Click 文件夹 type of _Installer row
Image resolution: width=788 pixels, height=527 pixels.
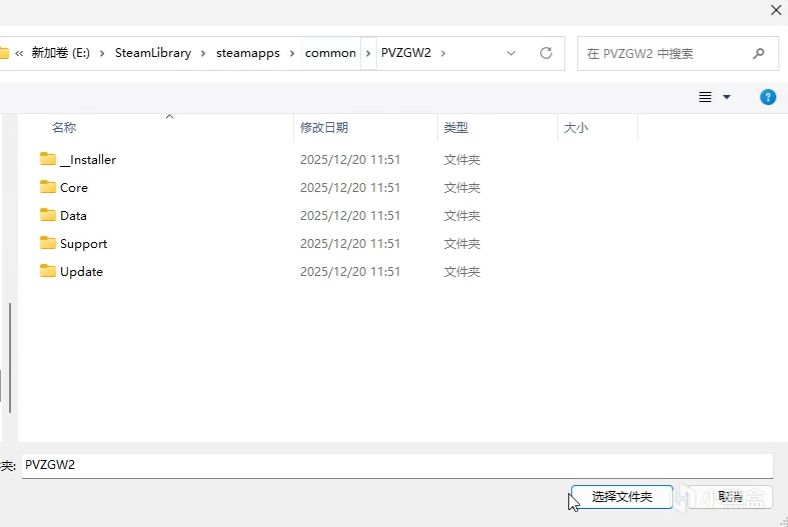coord(462,159)
